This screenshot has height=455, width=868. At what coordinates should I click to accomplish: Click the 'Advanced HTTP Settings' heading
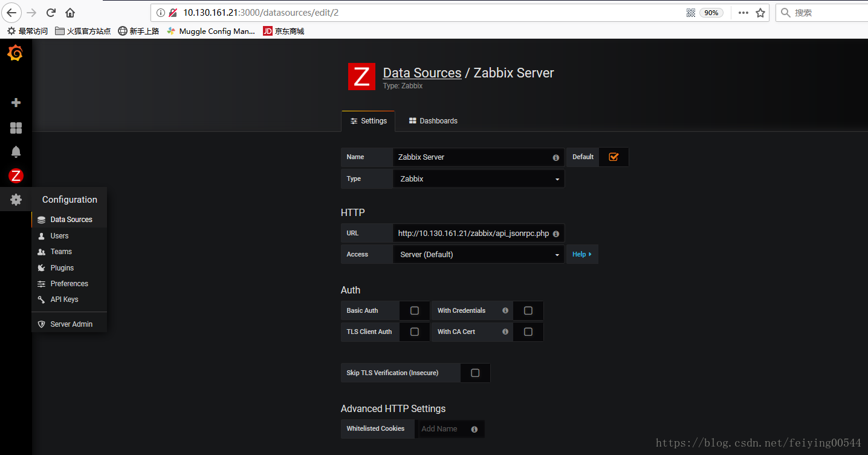pos(393,409)
